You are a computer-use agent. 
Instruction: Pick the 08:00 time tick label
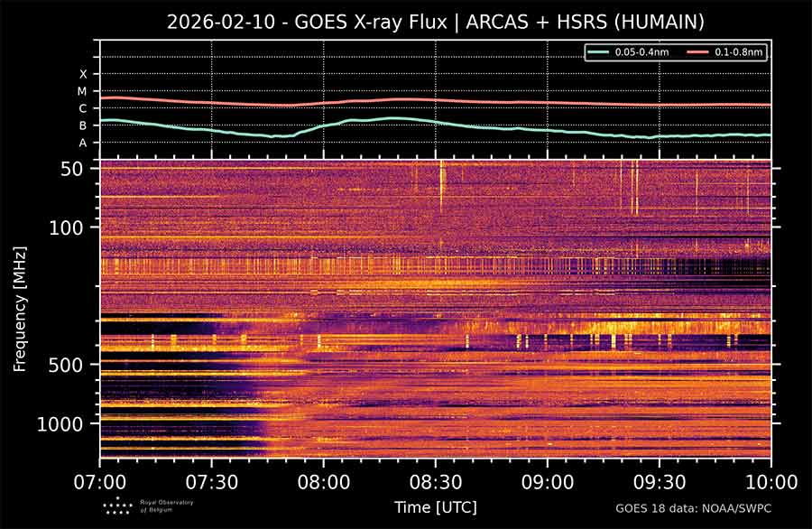tap(323, 480)
